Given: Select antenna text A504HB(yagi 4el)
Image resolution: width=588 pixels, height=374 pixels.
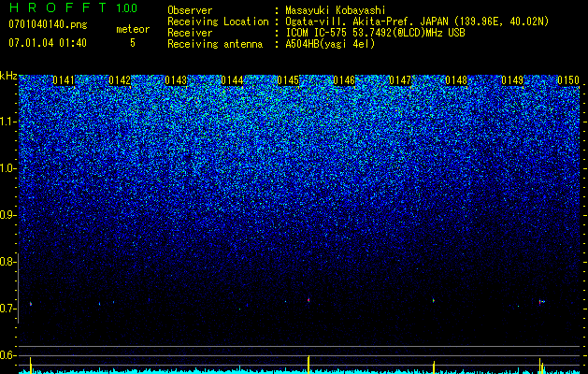Looking at the screenshot, I should pos(330,44).
